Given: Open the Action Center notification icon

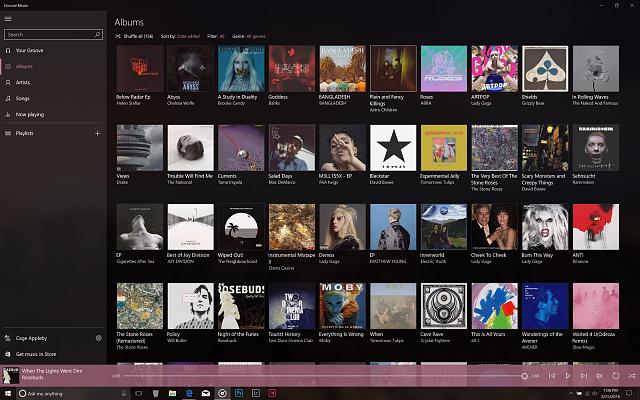Looking at the screenshot, I should (x=629, y=393).
